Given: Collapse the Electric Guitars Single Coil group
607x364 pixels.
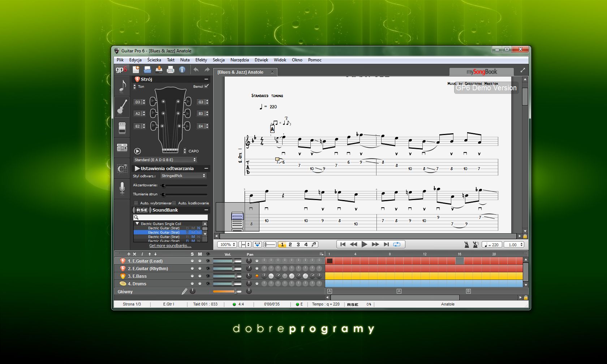Looking at the screenshot, I should coord(137,224).
